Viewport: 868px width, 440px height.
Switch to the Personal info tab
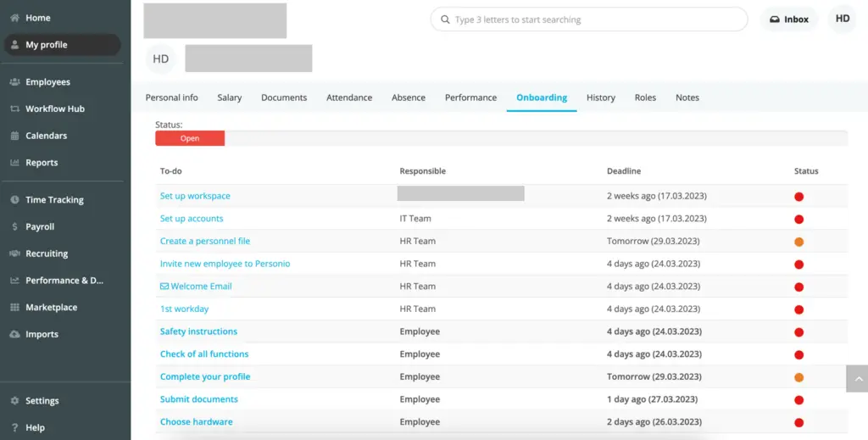click(x=171, y=97)
